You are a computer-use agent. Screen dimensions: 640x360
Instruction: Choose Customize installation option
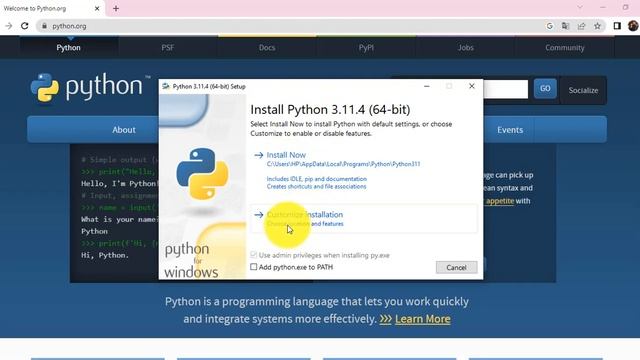click(363, 218)
